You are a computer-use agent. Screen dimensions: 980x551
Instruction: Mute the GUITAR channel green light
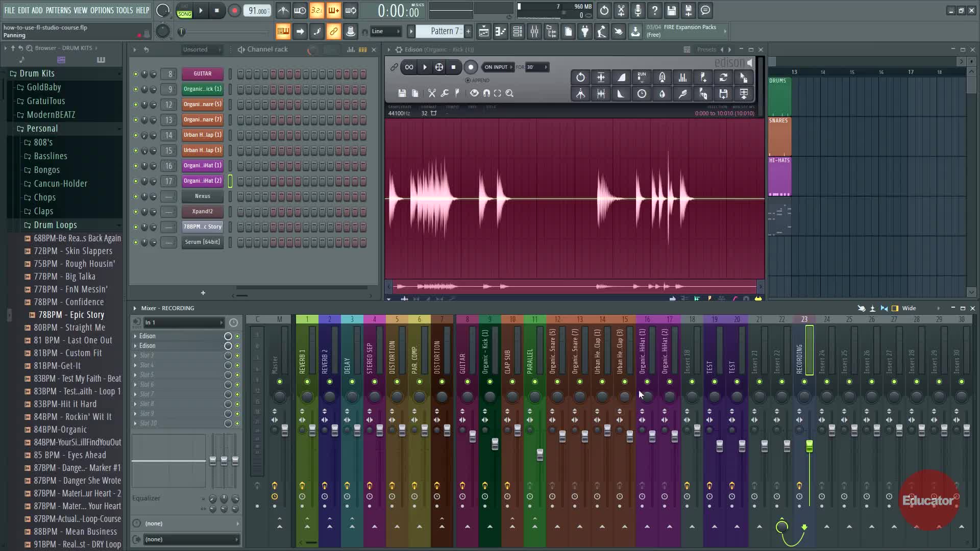pyautogui.click(x=135, y=74)
